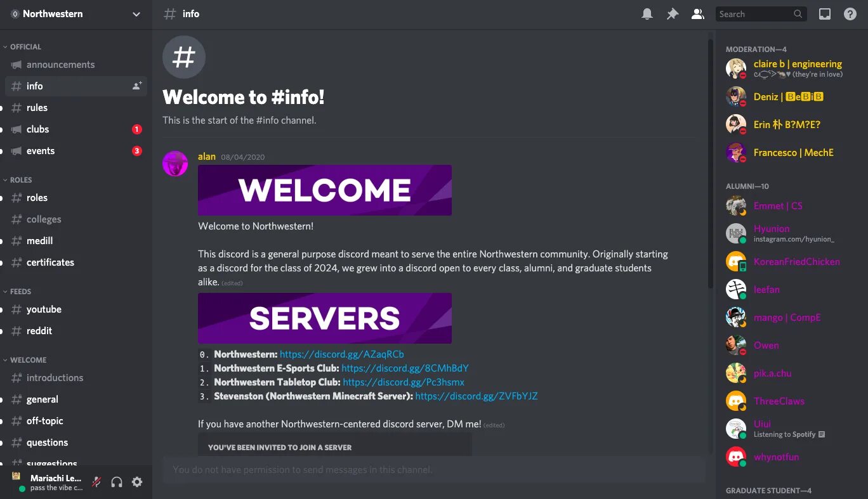Image resolution: width=868 pixels, height=499 pixels.
Task: Toggle member list icon
Action: [x=698, y=14]
